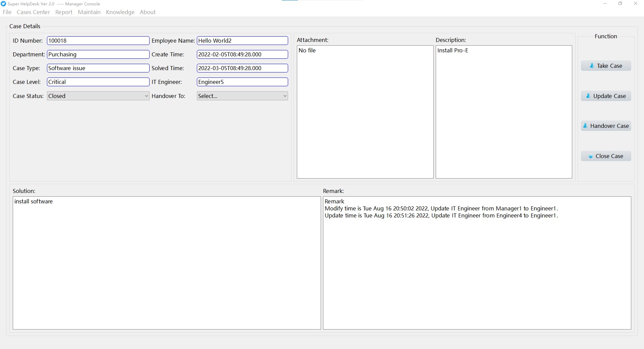This screenshot has width=644, height=349.
Task: Click the person icon on Take Case
Action: click(x=592, y=66)
